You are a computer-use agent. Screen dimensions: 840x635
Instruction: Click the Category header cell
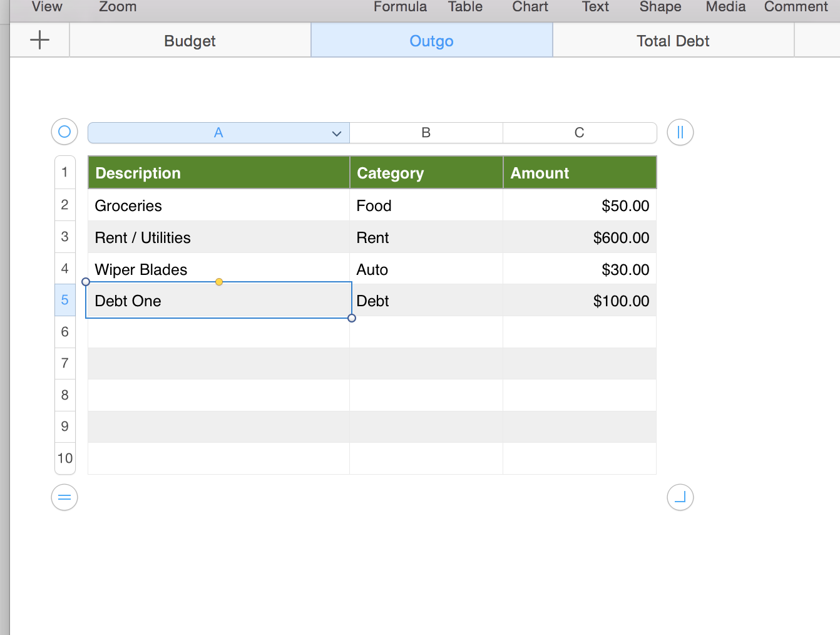[x=426, y=173]
